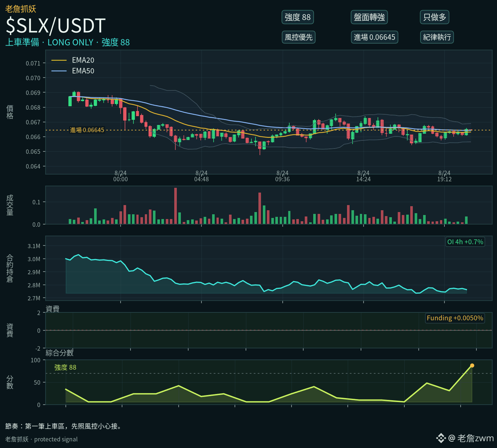Click the EMA50 blue legend line
Screen dimensions: 497x448
tap(59, 71)
